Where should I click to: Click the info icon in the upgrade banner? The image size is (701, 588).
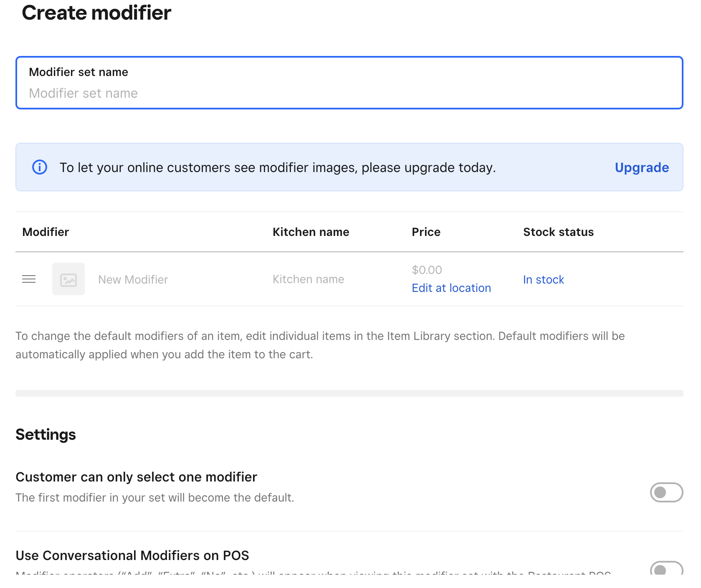click(x=40, y=167)
